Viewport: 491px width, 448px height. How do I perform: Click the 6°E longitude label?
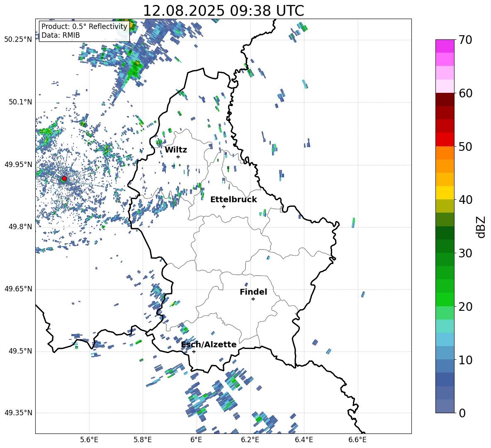click(x=196, y=440)
